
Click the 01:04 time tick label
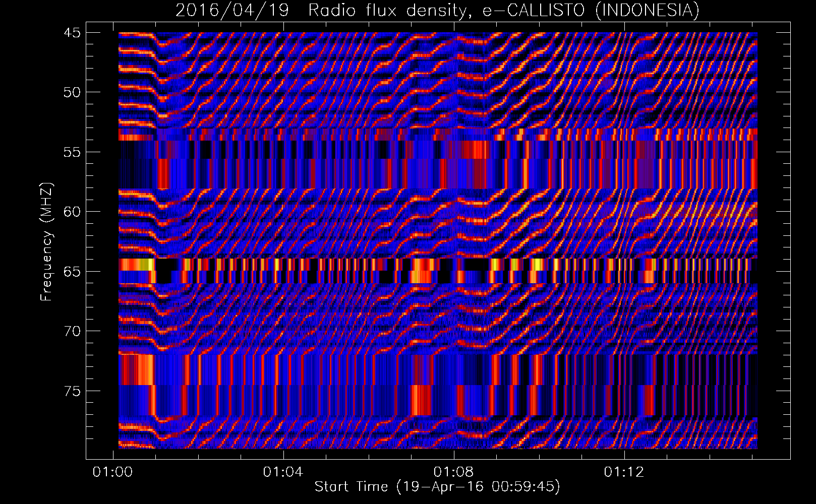point(283,472)
